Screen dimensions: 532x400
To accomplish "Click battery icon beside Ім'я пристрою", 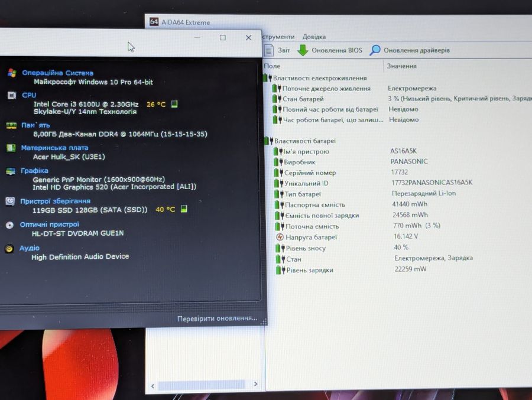I will pos(278,152).
